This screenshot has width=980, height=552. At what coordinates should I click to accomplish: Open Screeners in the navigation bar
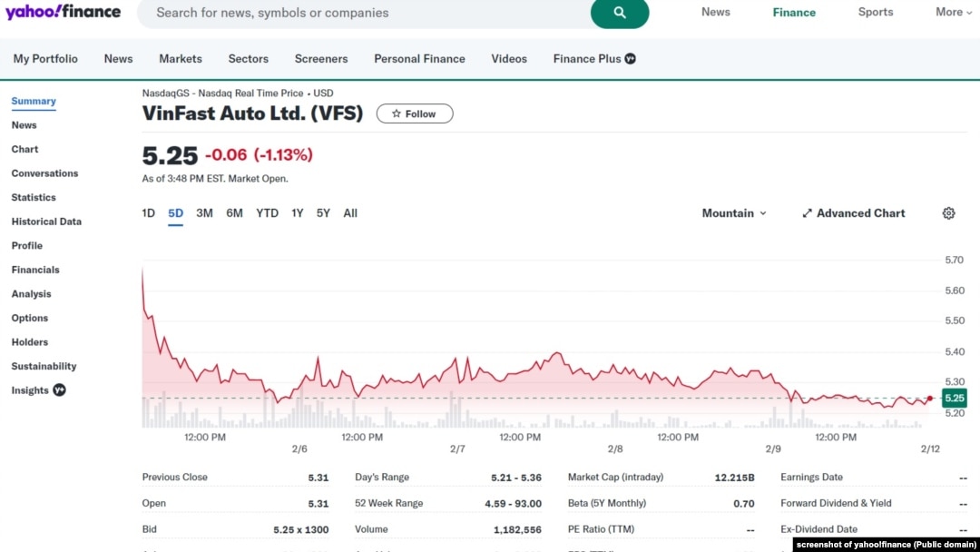(321, 59)
